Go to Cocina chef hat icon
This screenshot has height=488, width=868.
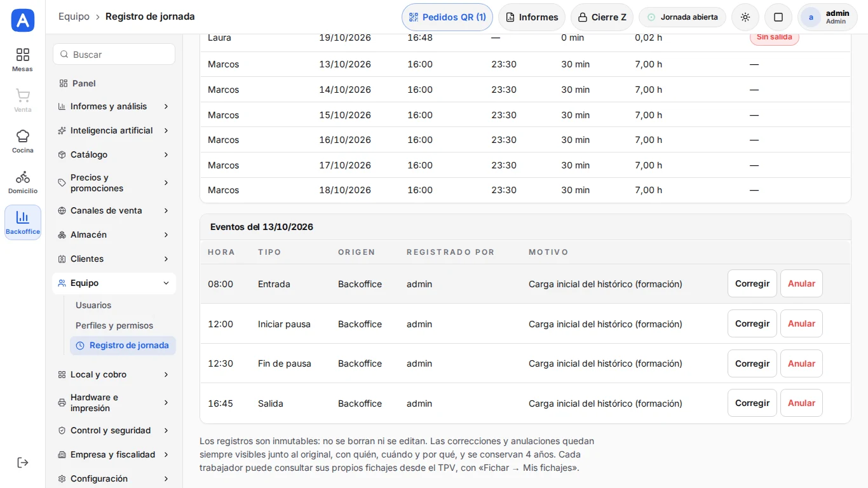click(x=22, y=141)
